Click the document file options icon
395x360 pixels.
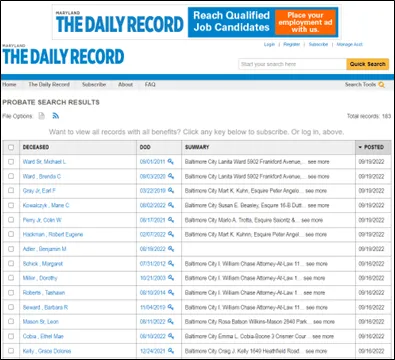point(41,116)
